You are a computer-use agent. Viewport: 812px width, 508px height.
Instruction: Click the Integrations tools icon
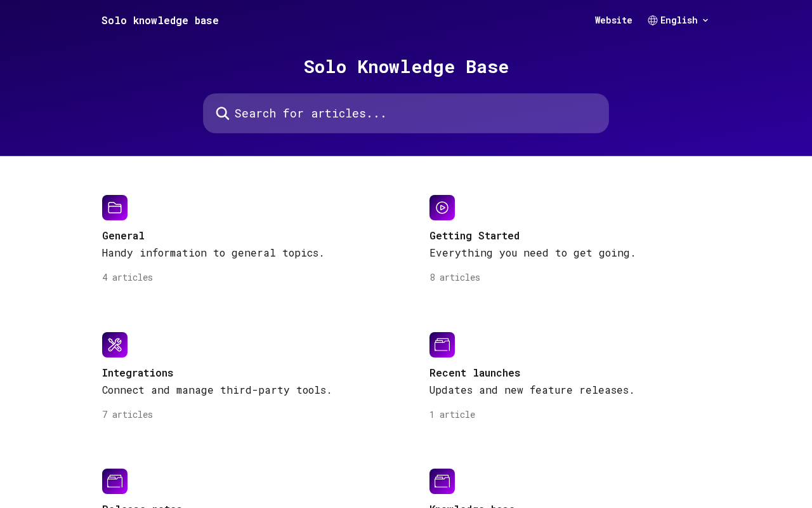[x=115, y=345]
